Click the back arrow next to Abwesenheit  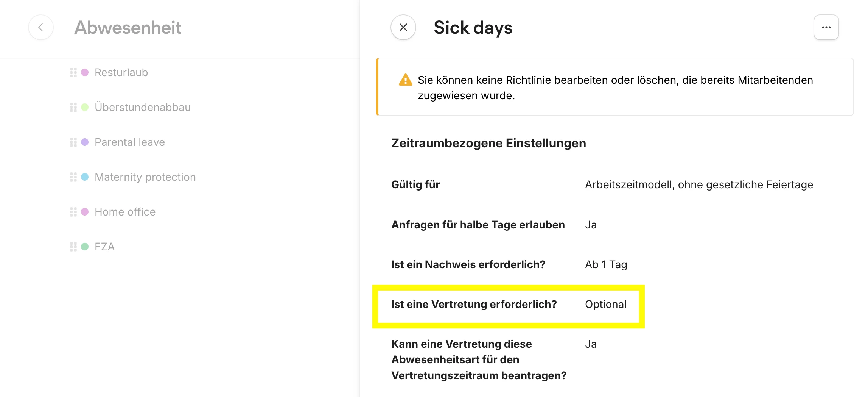click(x=40, y=27)
